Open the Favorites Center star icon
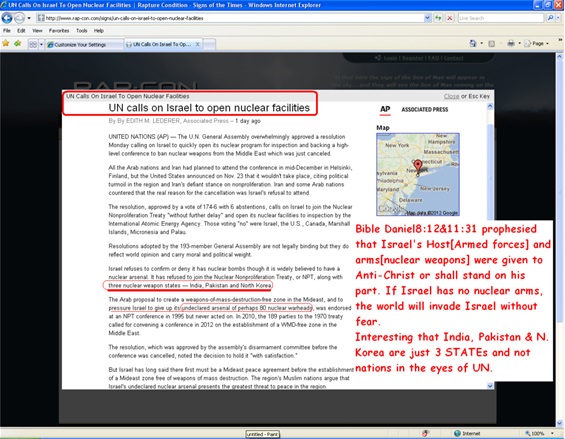This screenshot has width=565, height=439. tap(6, 44)
